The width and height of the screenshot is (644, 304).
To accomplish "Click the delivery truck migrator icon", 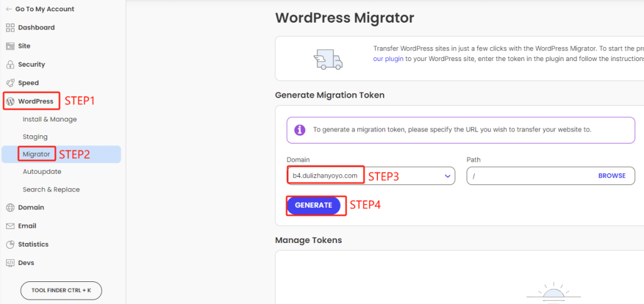I will coord(327,59).
